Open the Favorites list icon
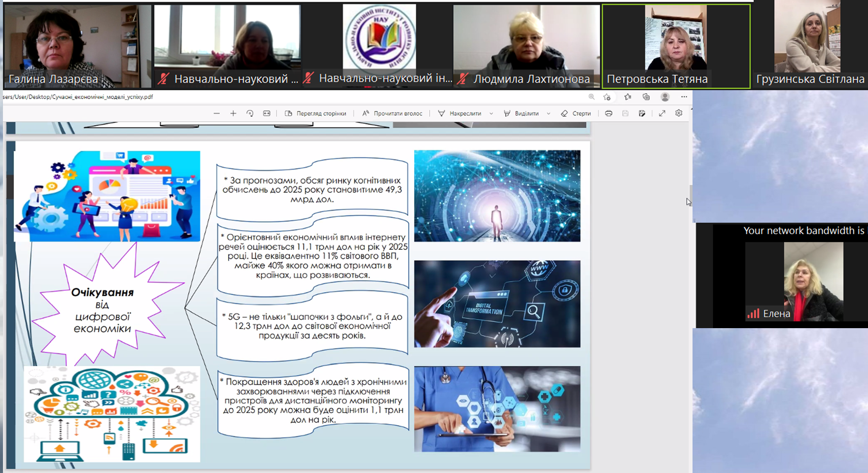868x473 pixels. (x=627, y=97)
